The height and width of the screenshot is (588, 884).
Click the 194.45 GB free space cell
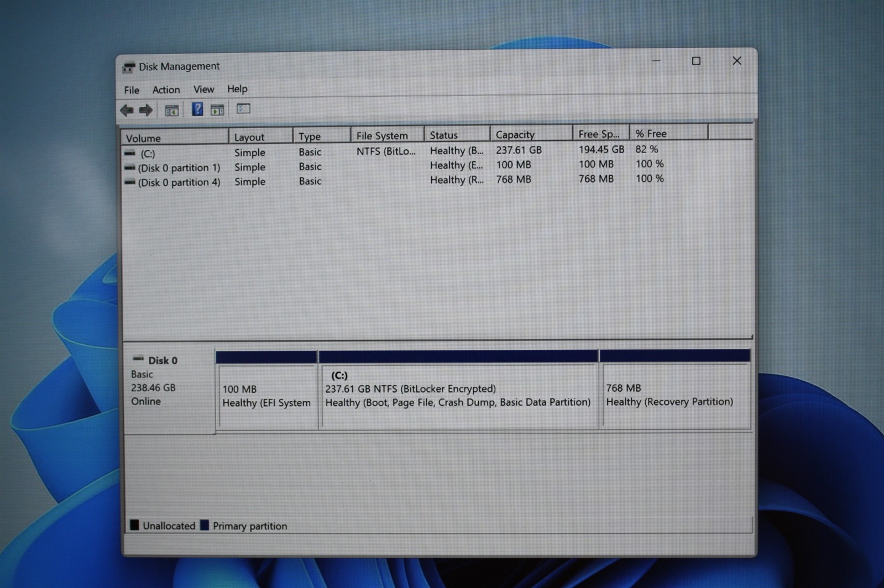(601, 149)
